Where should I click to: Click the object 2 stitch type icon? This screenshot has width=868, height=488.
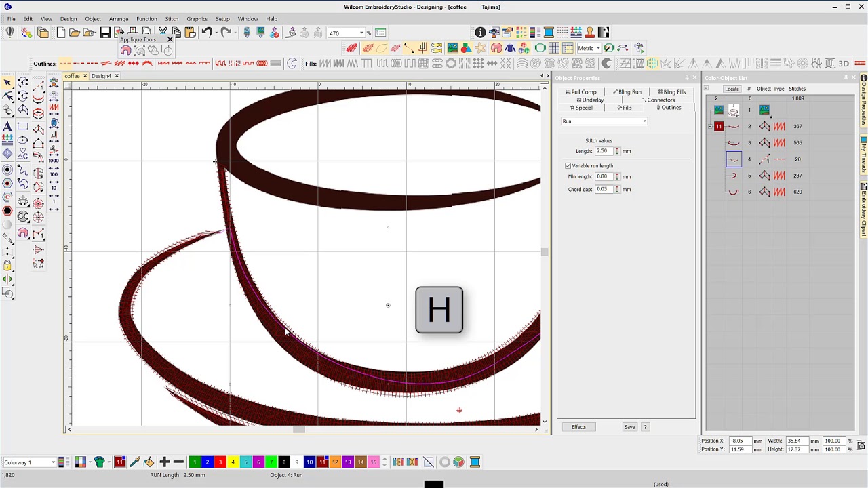pyautogui.click(x=779, y=127)
